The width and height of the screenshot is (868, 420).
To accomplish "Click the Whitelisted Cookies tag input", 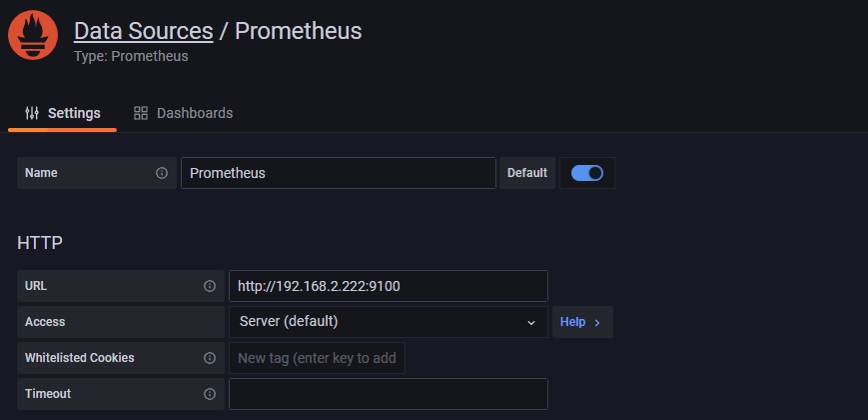I will pos(317,358).
